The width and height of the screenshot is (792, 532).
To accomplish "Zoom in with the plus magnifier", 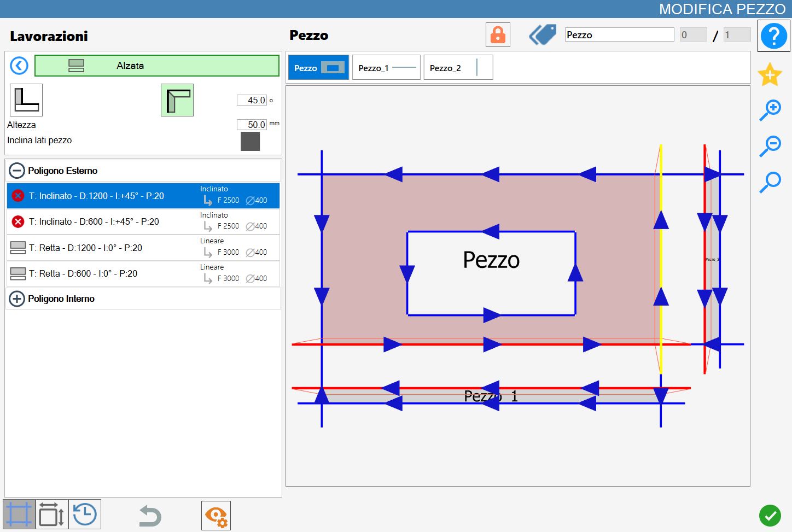I will 770,110.
